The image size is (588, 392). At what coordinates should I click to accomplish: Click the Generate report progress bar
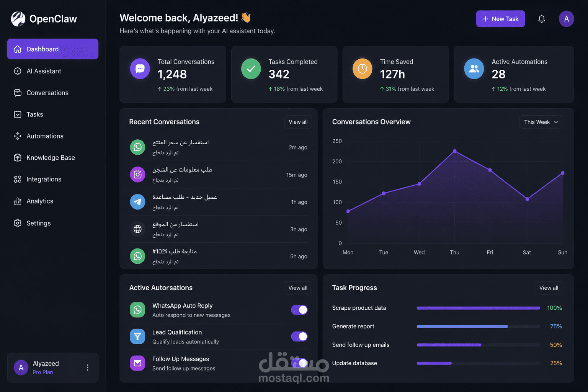pyautogui.click(x=478, y=327)
